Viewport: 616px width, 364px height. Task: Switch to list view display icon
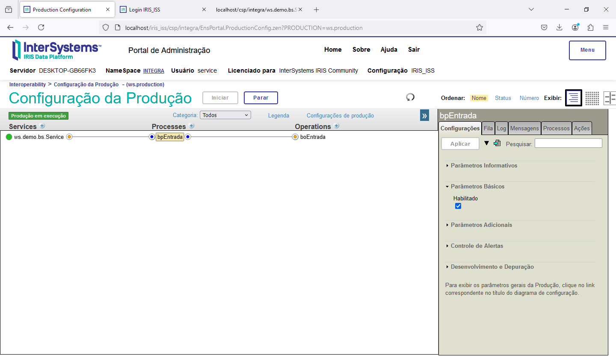[x=573, y=98]
